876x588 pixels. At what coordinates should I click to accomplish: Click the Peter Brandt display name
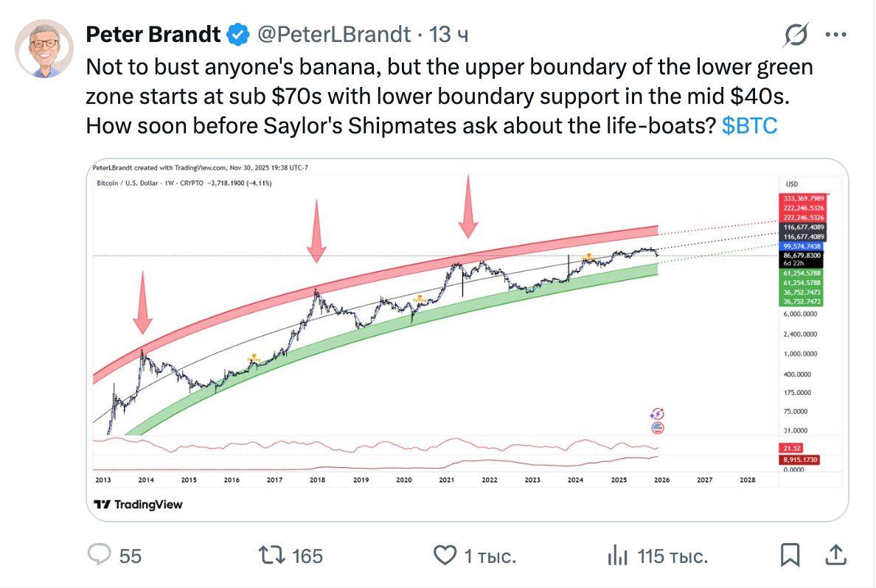[153, 34]
